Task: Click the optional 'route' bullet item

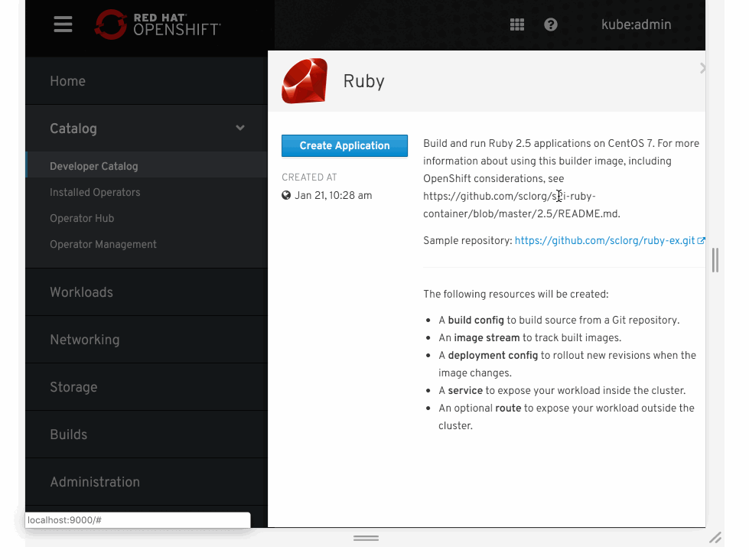Action: [566, 417]
